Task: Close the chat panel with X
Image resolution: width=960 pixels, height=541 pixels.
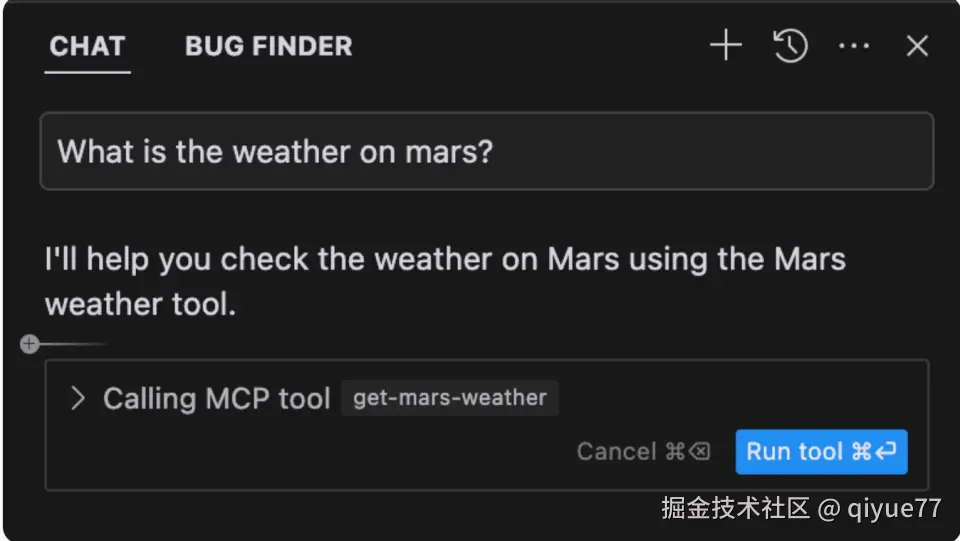Action: pos(917,46)
